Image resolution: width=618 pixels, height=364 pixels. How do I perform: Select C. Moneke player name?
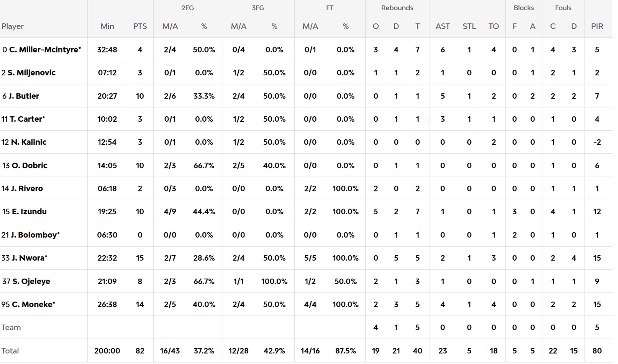click(x=33, y=304)
